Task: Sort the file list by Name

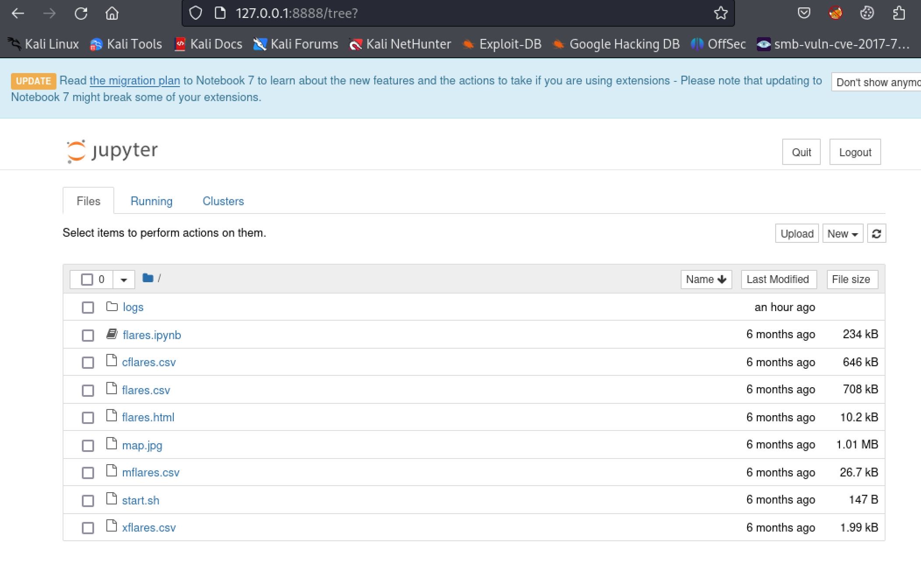Action: click(x=706, y=280)
